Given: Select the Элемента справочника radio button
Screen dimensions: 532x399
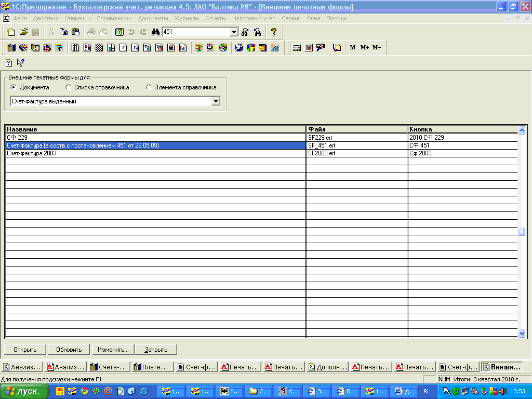Looking at the screenshot, I should pyautogui.click(x=149, y=87).
